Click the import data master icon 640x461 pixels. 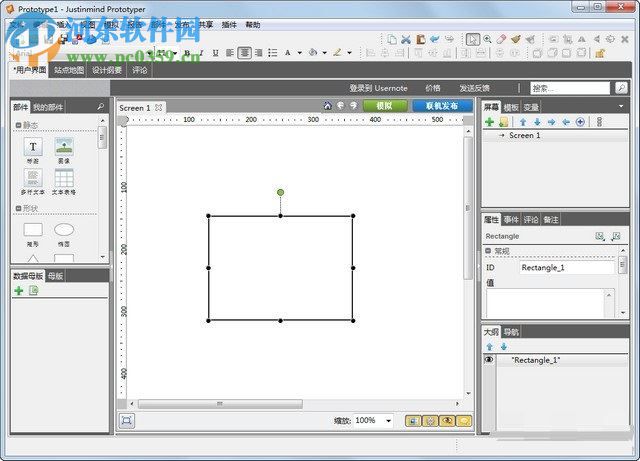(33, 291)
